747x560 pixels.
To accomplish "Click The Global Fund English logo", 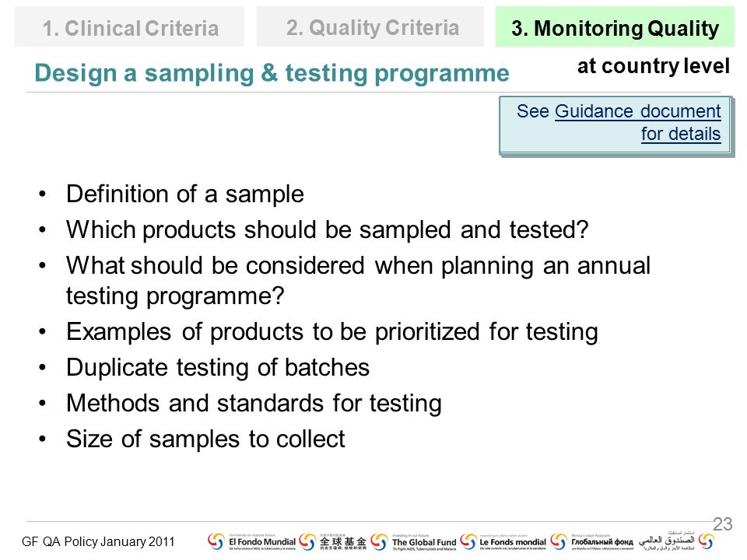I will point(424,542).
